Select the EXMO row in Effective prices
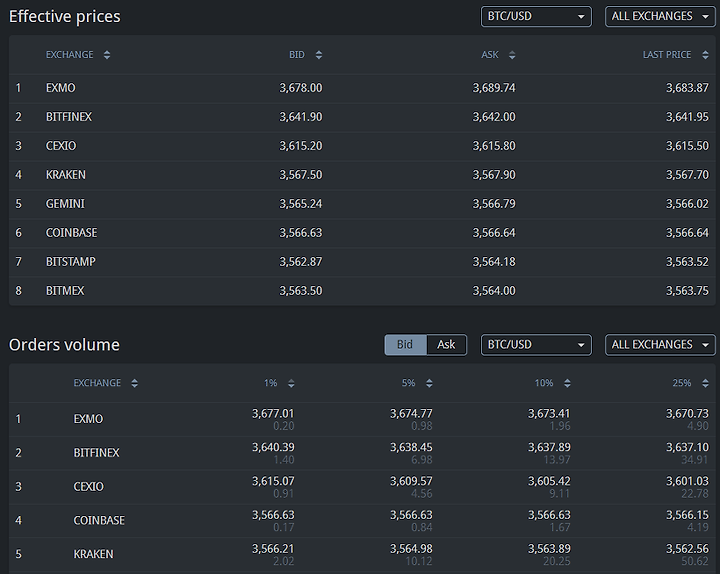This screenshot has width=720, height=574. (362, 88)
